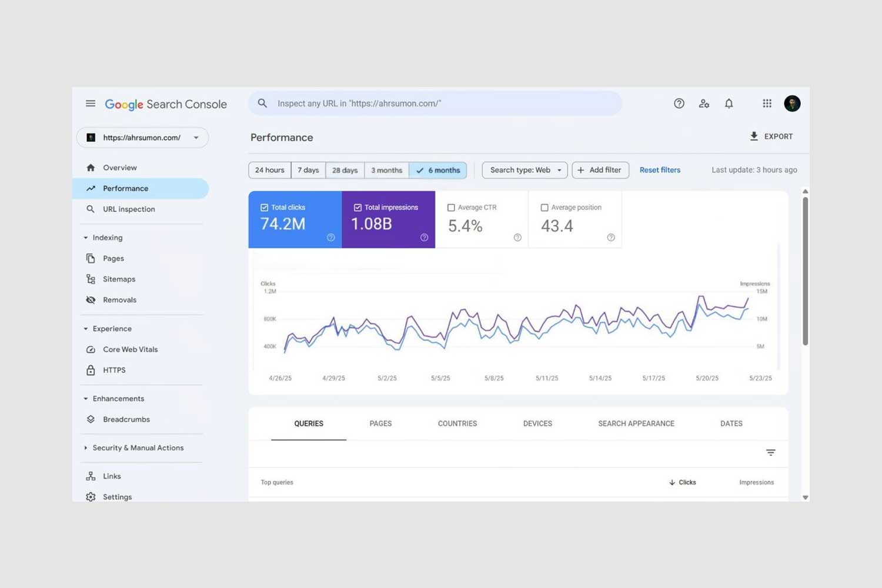
Task: Collapse the Indexing section
Action: (86, 238)
